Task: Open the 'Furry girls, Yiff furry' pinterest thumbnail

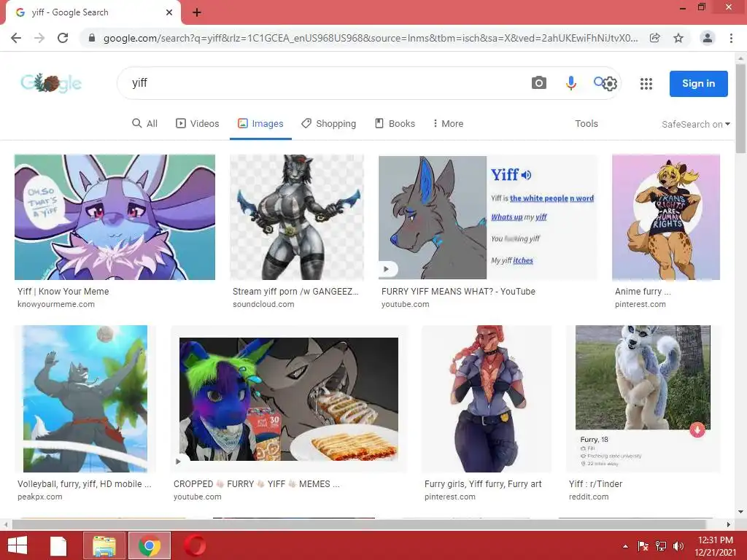Action: click(x=487, y=399)
